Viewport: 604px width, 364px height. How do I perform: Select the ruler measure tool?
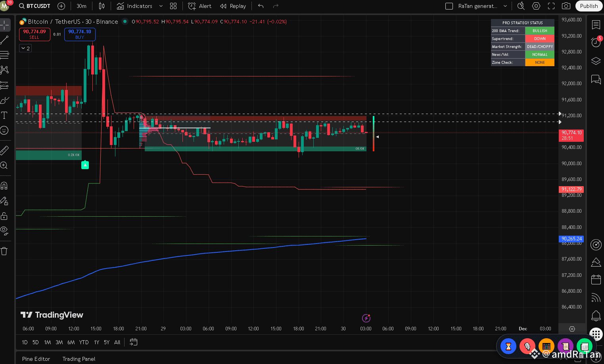coord(5,150)
